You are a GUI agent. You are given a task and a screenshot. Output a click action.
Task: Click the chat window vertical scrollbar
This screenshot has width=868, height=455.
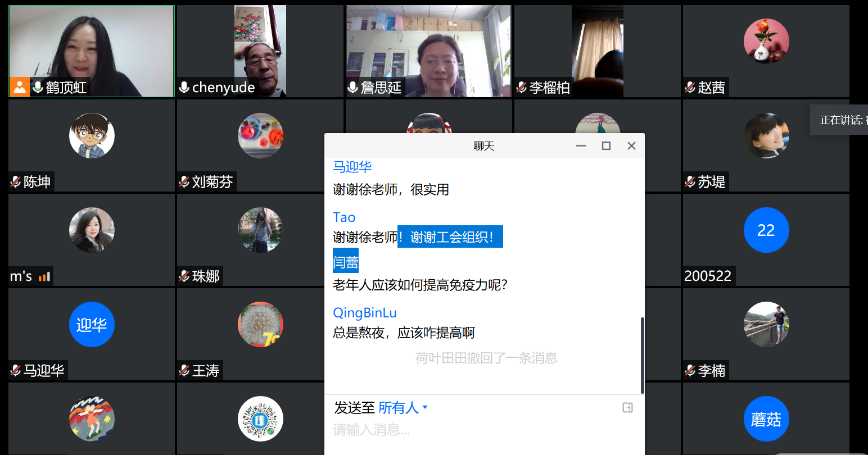pyautogui.click(x=642, y=355)
